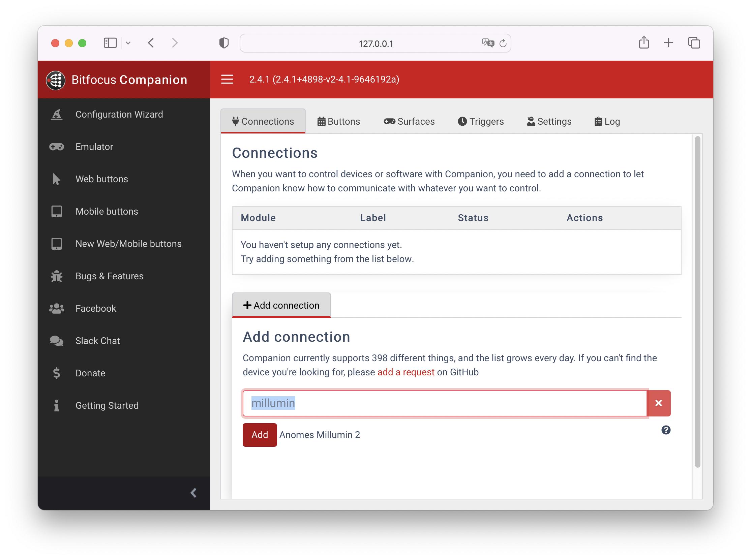Follow the 'add a request' link
The height and width of the screenshot is (560, 751).
click(405, 372)
